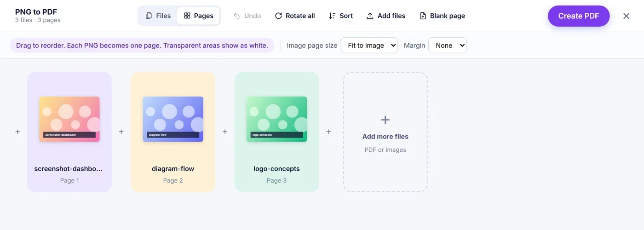Click the 'diagram-flow' file name
Viewport: 644px width, 230px height.
pyautogui.click(x=173, y=169)
